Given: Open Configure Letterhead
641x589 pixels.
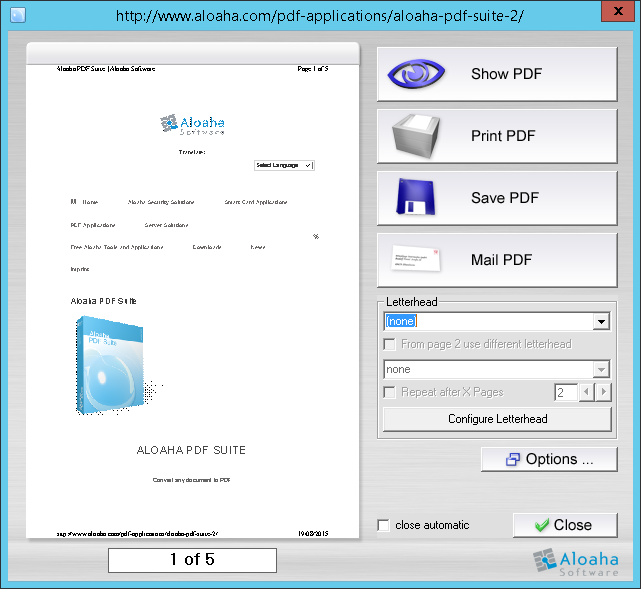Looking at the screenshot, I should (498, 419).
